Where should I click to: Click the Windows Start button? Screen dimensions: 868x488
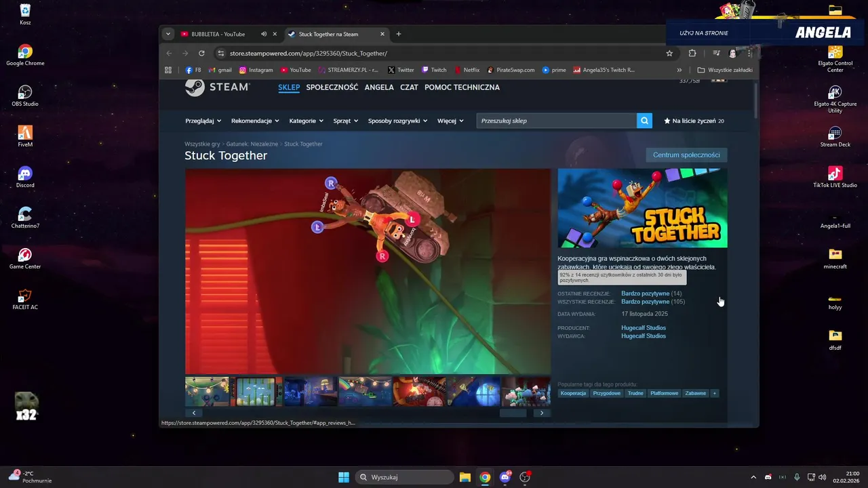pyautogui.click(x=344, y=477)
